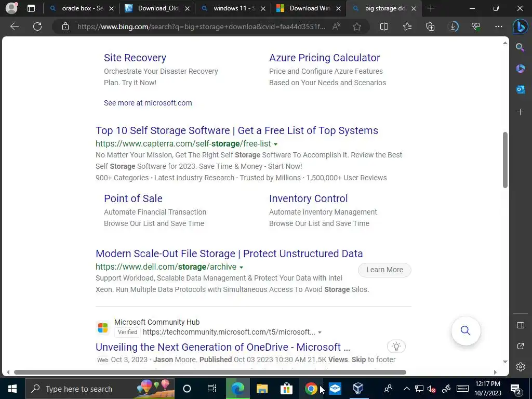Launch Google Chrome from taskbar
Viewport: 532px width, 399px height.
tap(311, 389)
